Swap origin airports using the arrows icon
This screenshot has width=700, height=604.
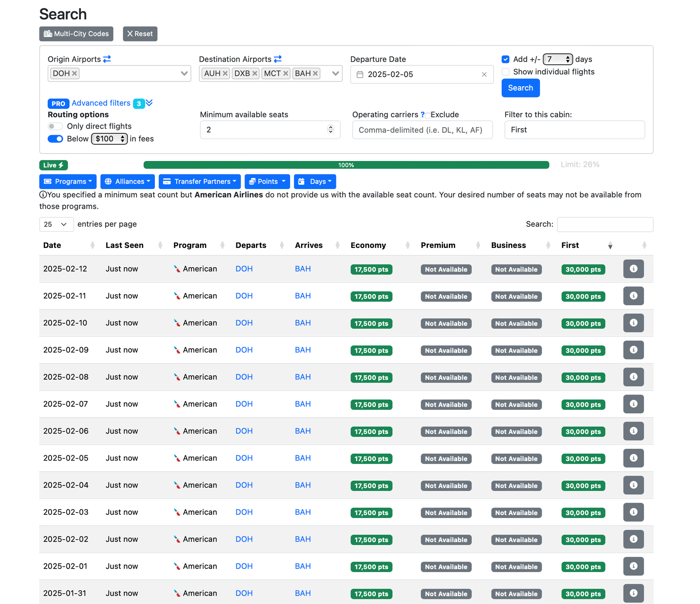(107, 59)
